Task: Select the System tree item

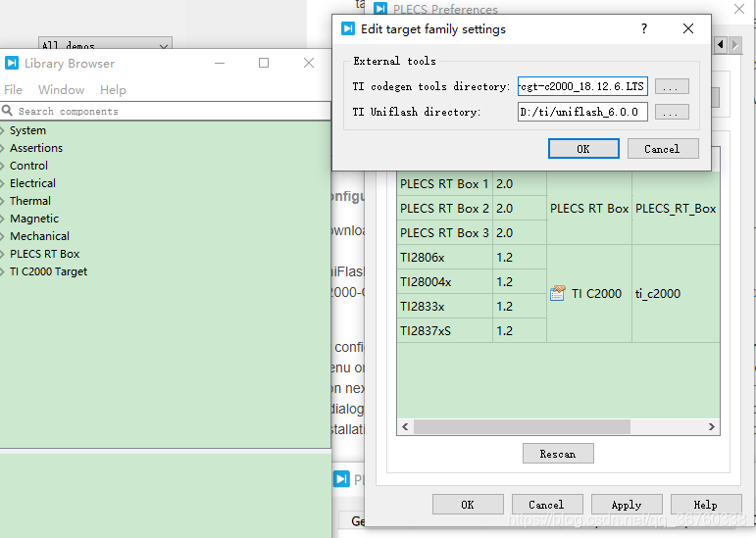Action: point(28,130)
